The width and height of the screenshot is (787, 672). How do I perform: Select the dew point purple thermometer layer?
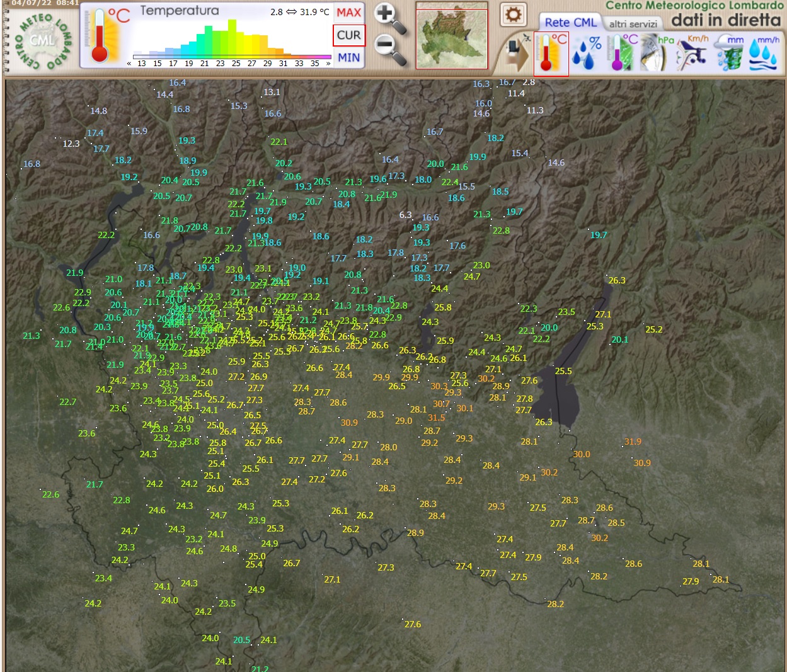pos(621,54)
